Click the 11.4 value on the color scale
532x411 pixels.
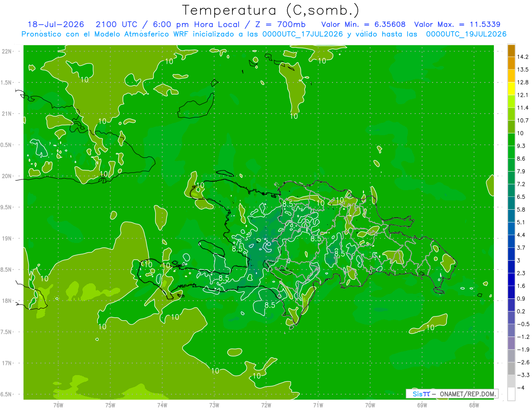coord(523,108)
